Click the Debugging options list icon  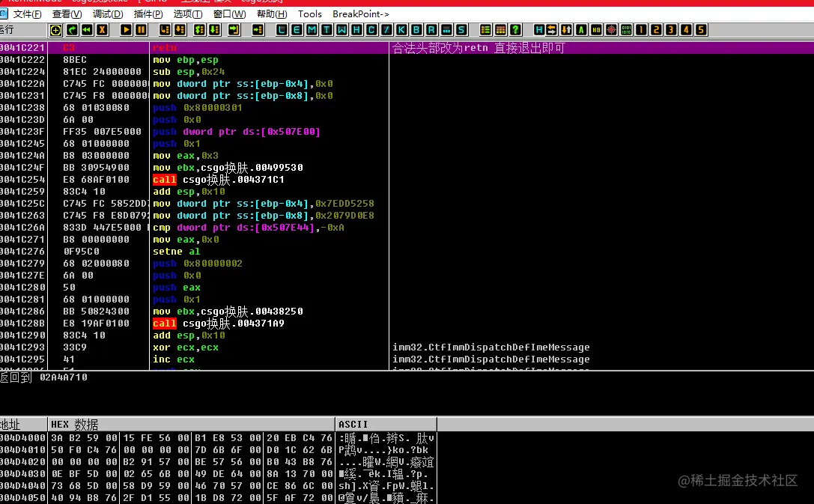pyautogui.click(x=485, y=30)
